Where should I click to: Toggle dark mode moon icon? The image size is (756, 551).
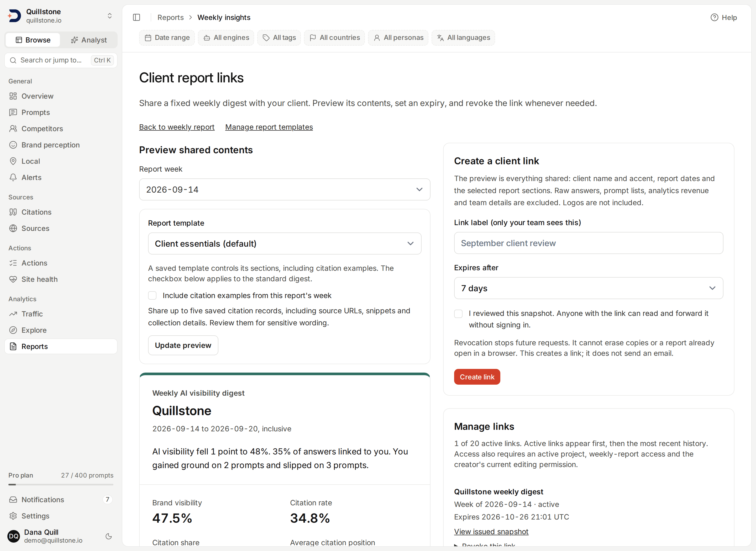108,536
